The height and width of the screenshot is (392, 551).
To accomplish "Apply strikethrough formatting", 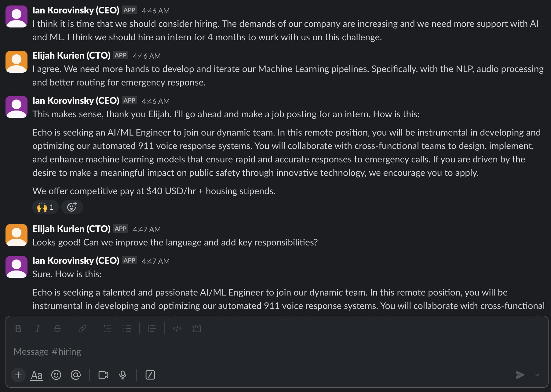I will click(x=57, y=328).
